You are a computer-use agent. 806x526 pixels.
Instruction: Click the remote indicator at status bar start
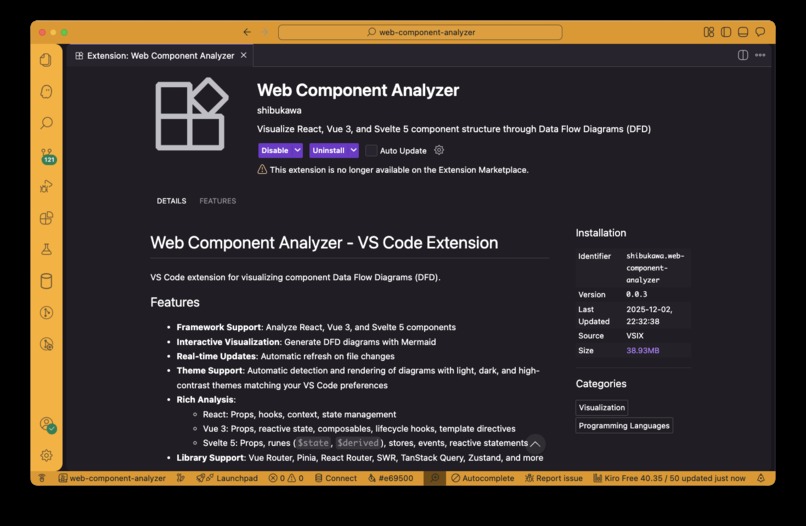(x=42, y=478)
